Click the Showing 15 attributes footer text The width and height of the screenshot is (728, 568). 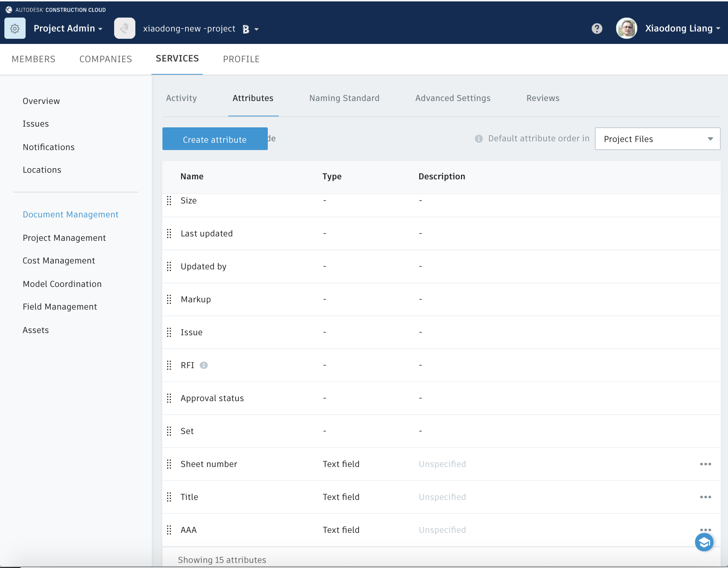[222, 560]
